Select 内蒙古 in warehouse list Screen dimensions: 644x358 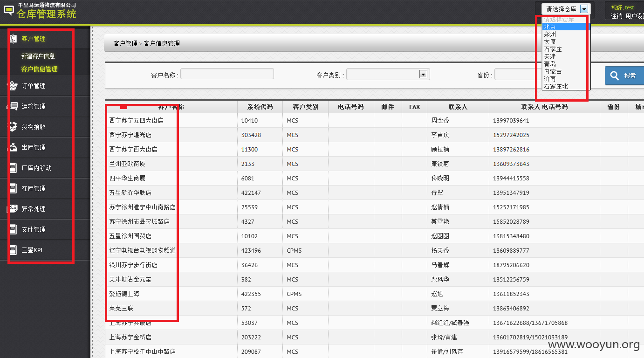pyautogui.click(x=566, y=71)
